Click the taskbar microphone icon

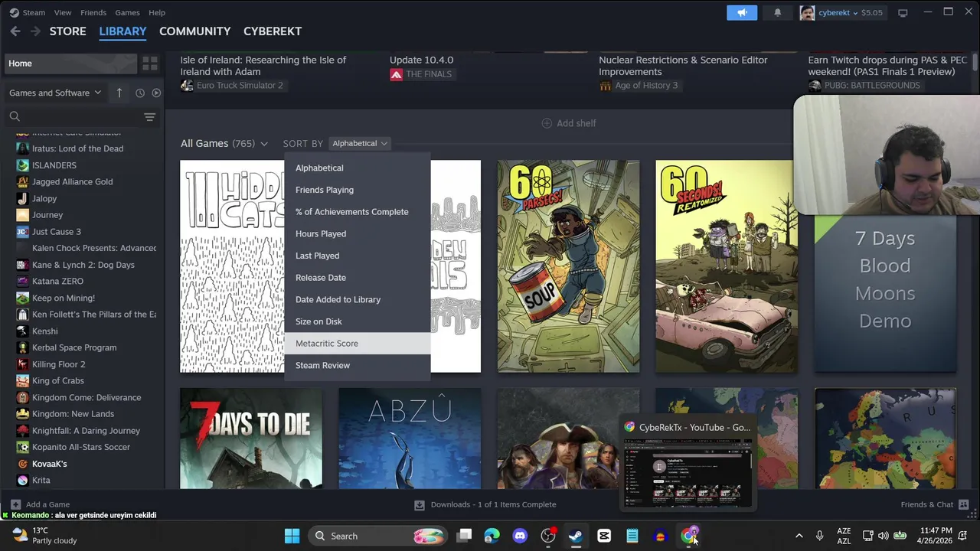[x=819, y=536]
